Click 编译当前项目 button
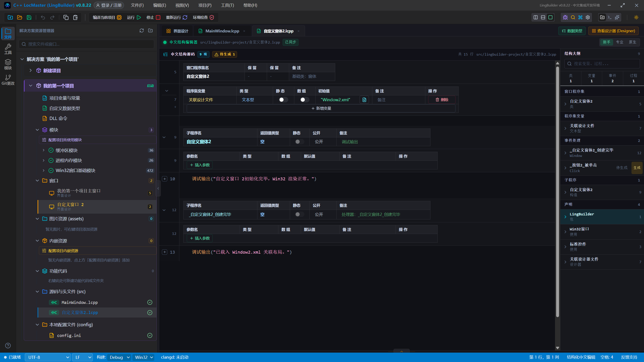Image resolution: width=644 pixels, height=362 pixels. click(x=107, y=17)
